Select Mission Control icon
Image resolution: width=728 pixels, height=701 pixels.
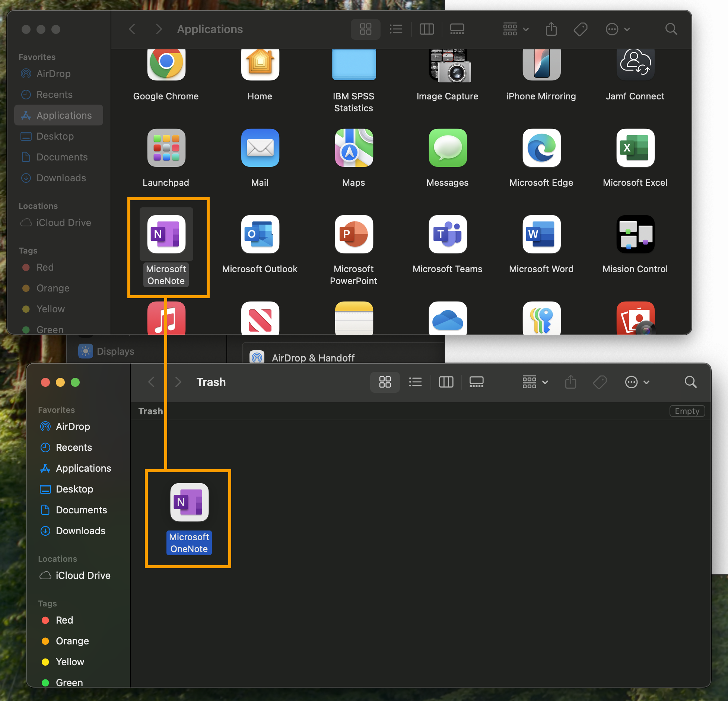pyautogui.click(x=635, y=235)
